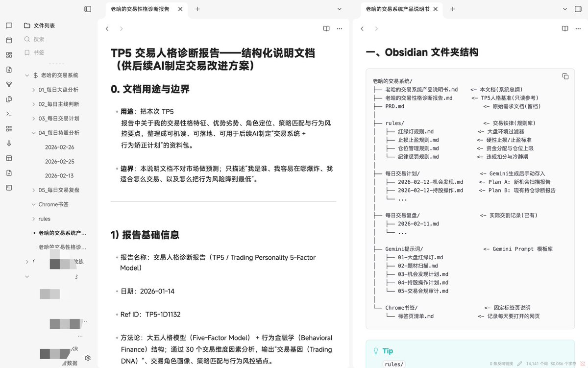Open the 搜索 search panel
This screenshot has width=588, height=368.
[x=34, y=39]
